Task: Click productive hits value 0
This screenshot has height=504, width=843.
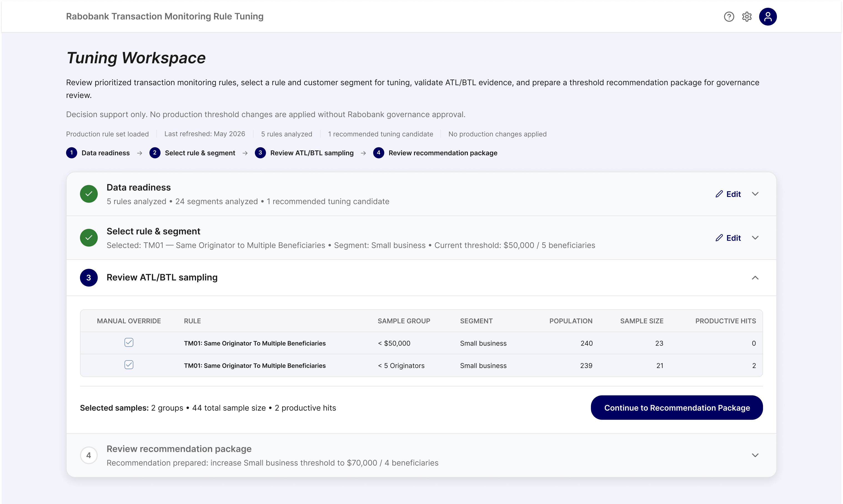Action: (x=754, y=343)
